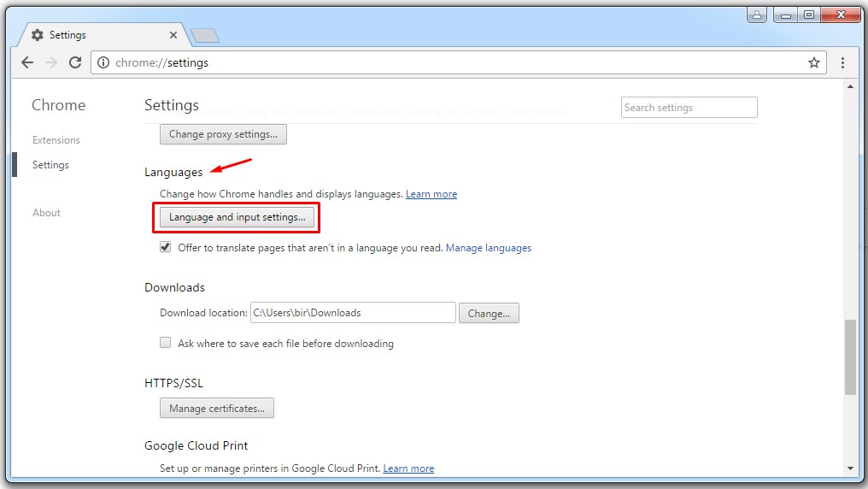
Task: Uncheck the offer to translate pages checkbox
Action: pos(166,247)
